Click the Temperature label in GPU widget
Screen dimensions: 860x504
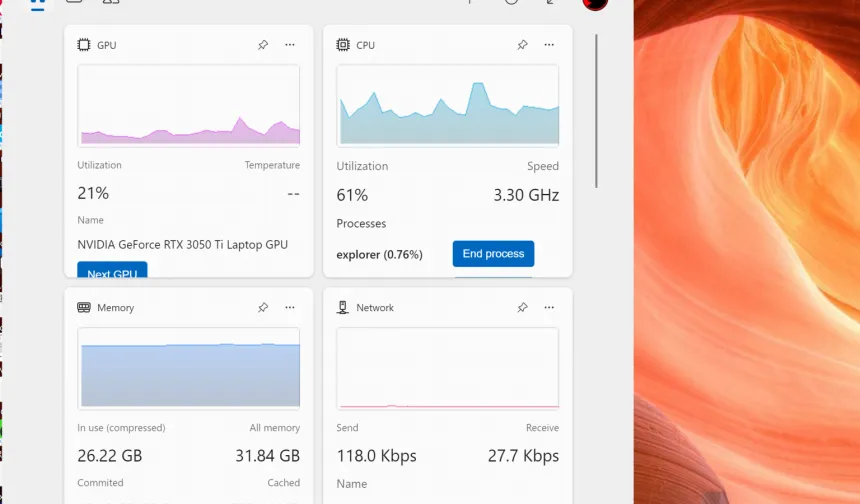272,165
